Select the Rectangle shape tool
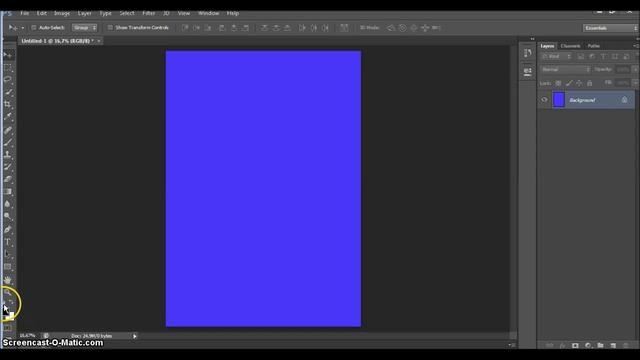Viewport: 640px width, 360px height. [8, 267]
